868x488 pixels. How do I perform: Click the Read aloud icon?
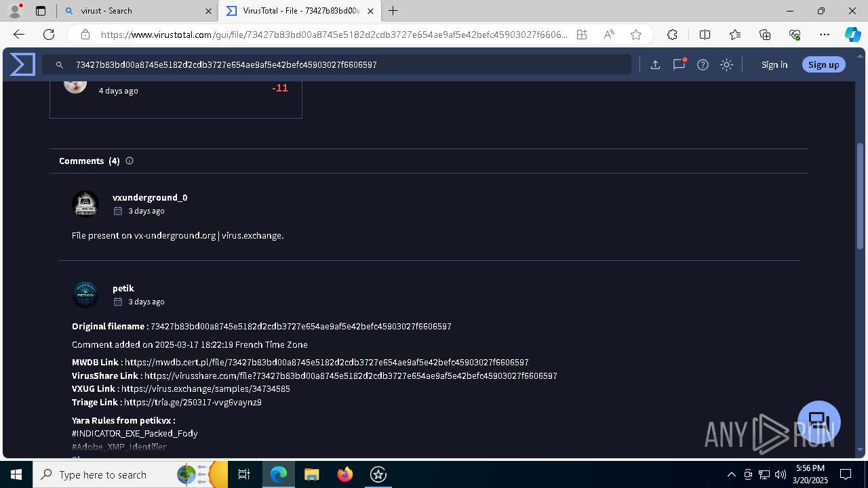(609, 35)
